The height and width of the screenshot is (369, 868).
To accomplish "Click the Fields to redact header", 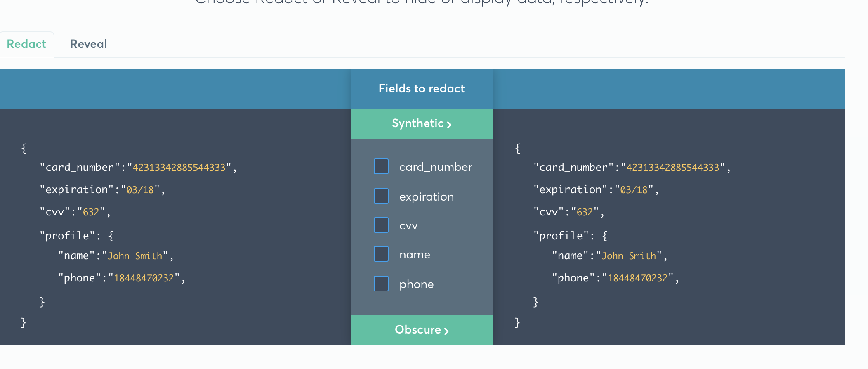I will coord(422,89).
